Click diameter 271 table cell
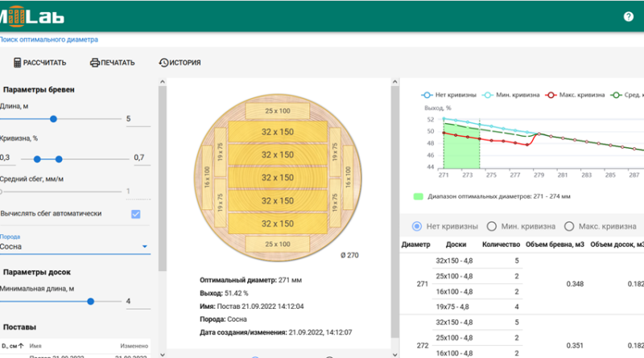 click(422, 284)
